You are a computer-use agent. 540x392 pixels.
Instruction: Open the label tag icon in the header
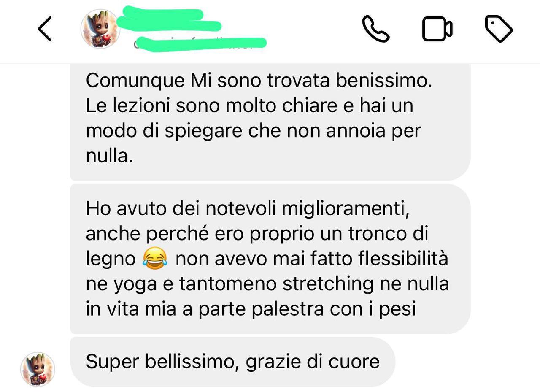(x=499, y=29)
